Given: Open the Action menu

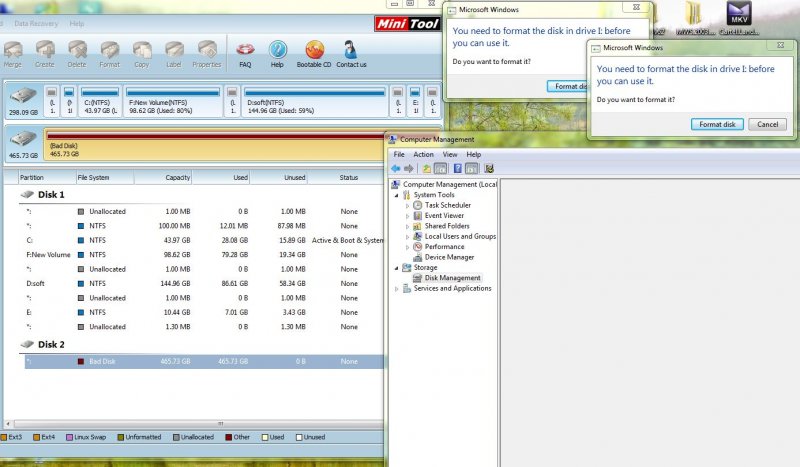Looking at the screenshot, I should pos(423,154).
